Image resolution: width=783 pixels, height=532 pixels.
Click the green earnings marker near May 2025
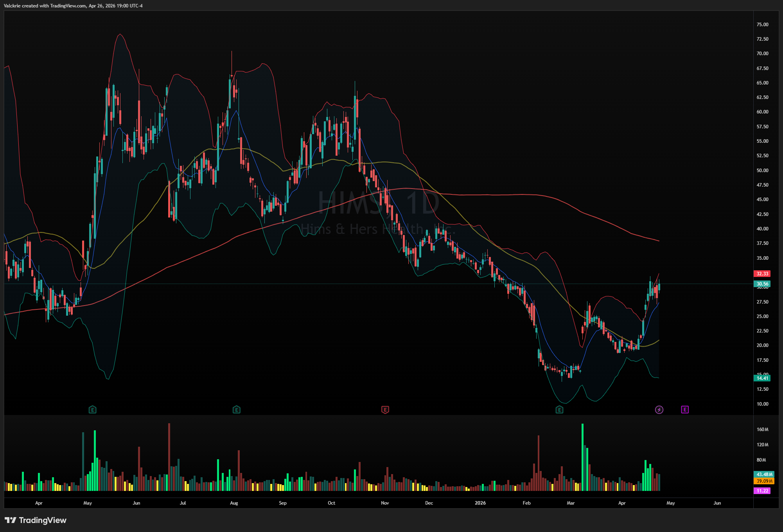[92, 410]
